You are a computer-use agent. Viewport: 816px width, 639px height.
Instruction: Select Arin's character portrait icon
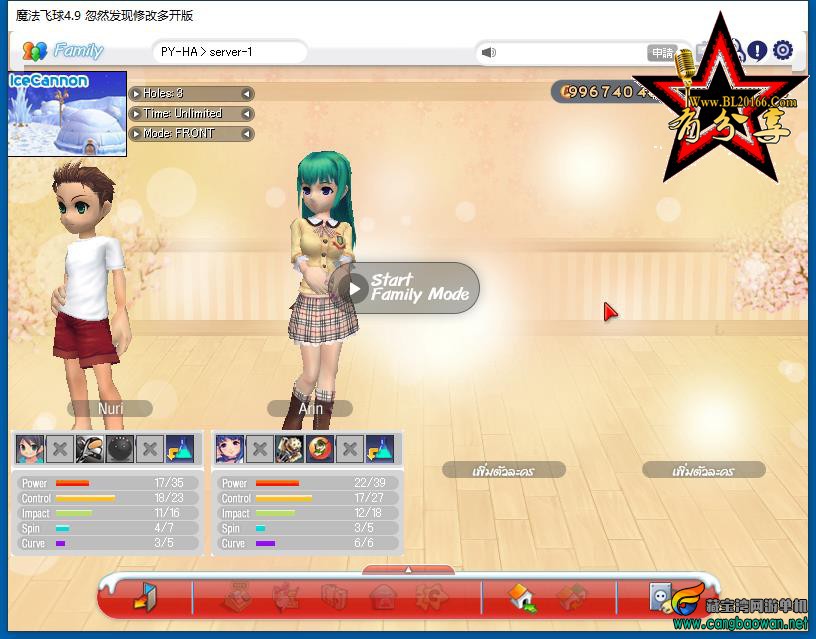click(x=230, y=449)
